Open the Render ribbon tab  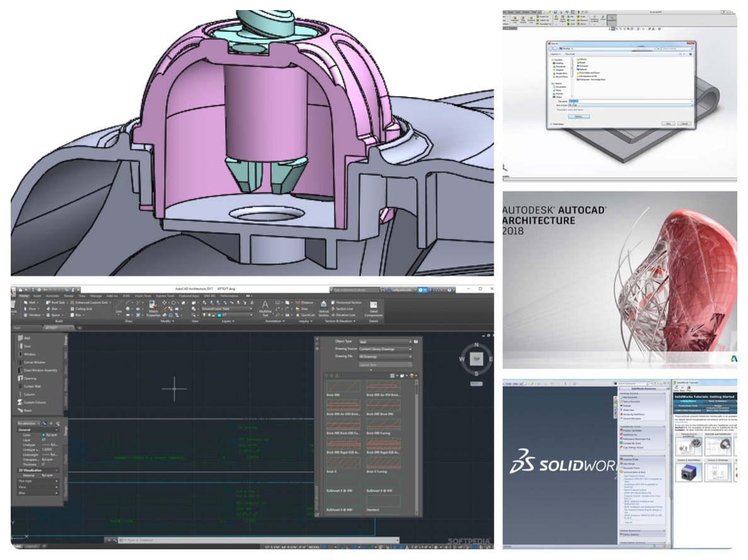pyautogui.click(x=69, y=296)
